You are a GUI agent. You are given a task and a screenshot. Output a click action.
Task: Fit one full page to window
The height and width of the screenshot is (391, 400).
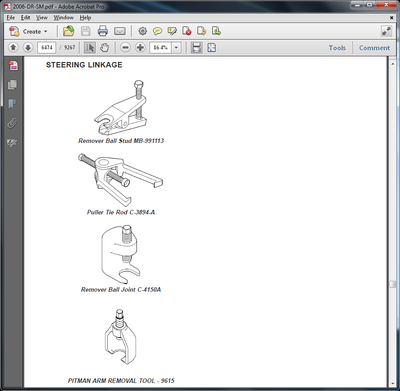point(212,48)
